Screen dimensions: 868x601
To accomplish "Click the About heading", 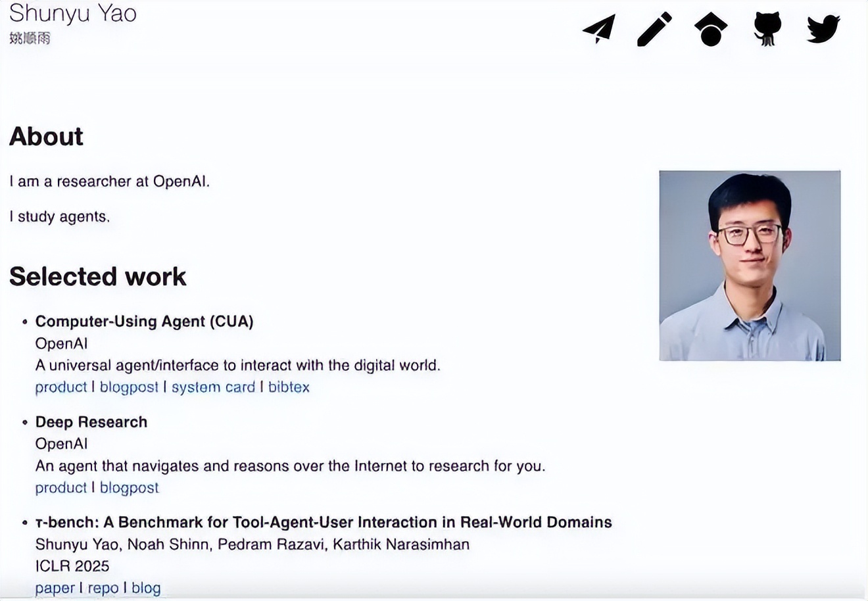I will (46, 137).
